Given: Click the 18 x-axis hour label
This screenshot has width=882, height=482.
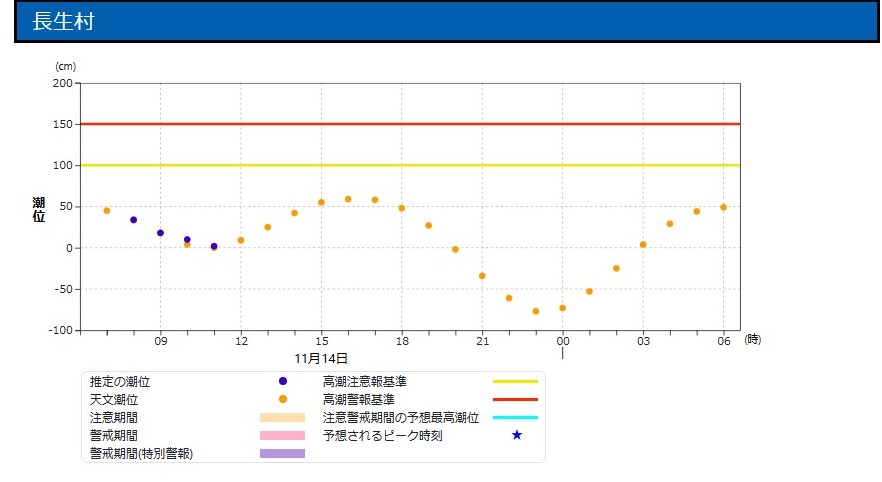Looking at the screenshot, I should click(402, 341).
